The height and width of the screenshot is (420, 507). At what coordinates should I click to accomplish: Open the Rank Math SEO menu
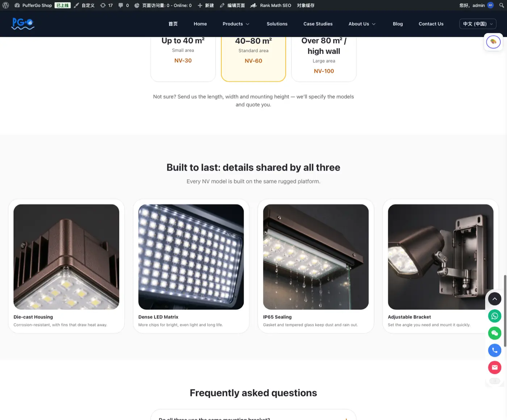tap(271, 5)
